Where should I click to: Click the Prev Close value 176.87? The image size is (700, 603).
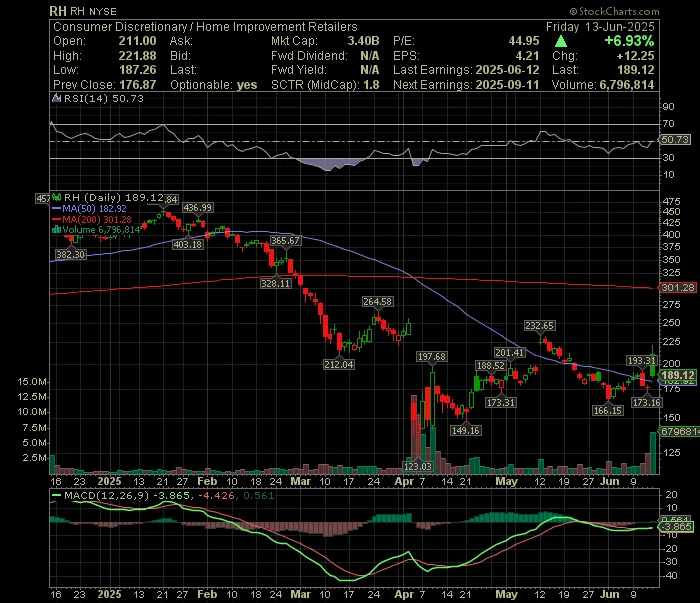coord(138,85)
